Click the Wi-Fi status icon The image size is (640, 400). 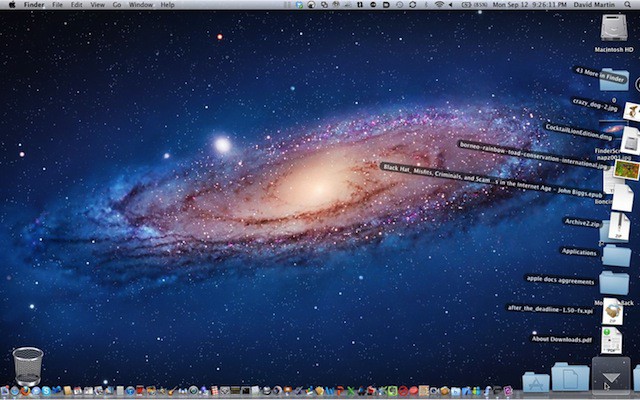438,5
